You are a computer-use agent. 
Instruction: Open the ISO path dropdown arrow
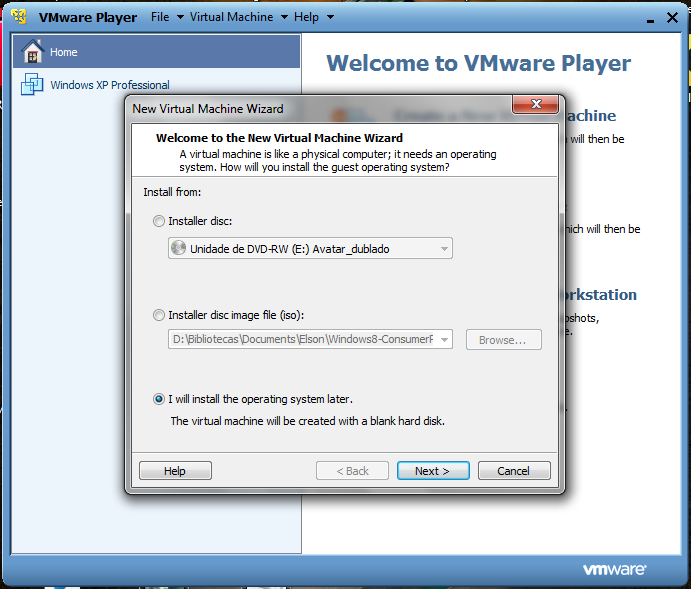(x=444, y=340)
